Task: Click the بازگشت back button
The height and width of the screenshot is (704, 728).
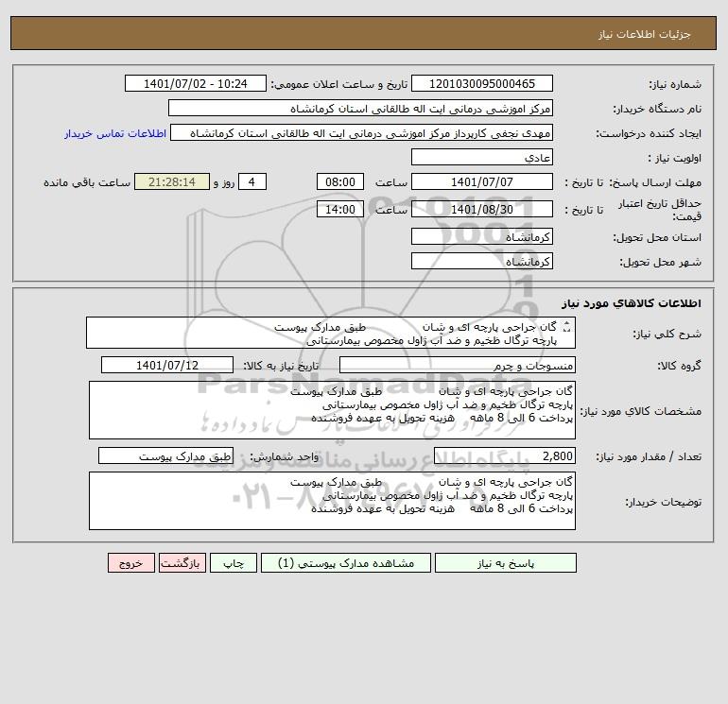Action: pos(182,563)
